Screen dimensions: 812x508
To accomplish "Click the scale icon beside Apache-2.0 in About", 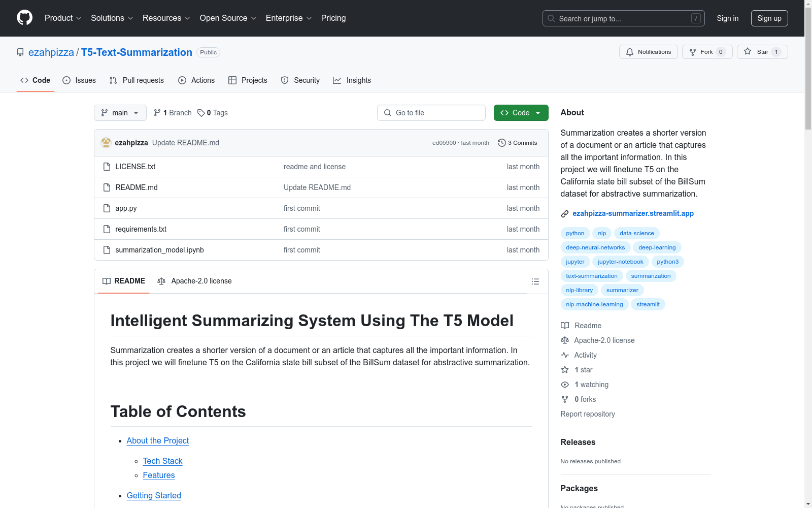I will (565, 340).
